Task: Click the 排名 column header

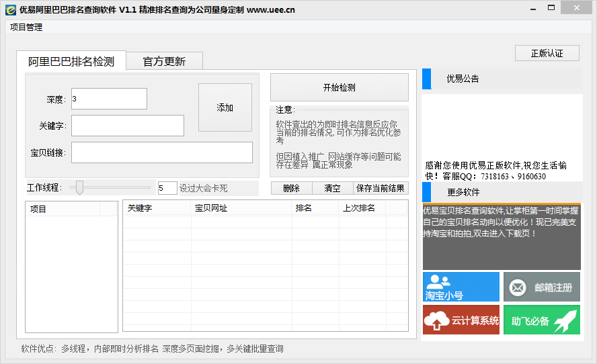Action: tap(315, 208)
